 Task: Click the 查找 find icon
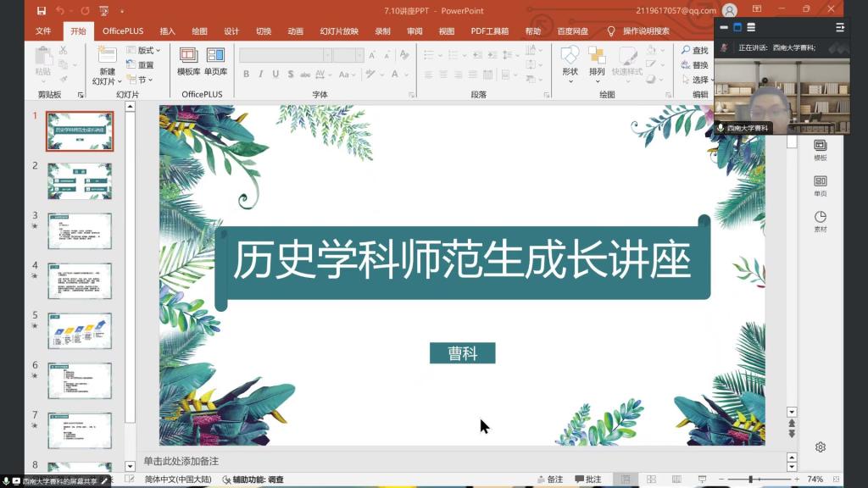tap(694, 51)
